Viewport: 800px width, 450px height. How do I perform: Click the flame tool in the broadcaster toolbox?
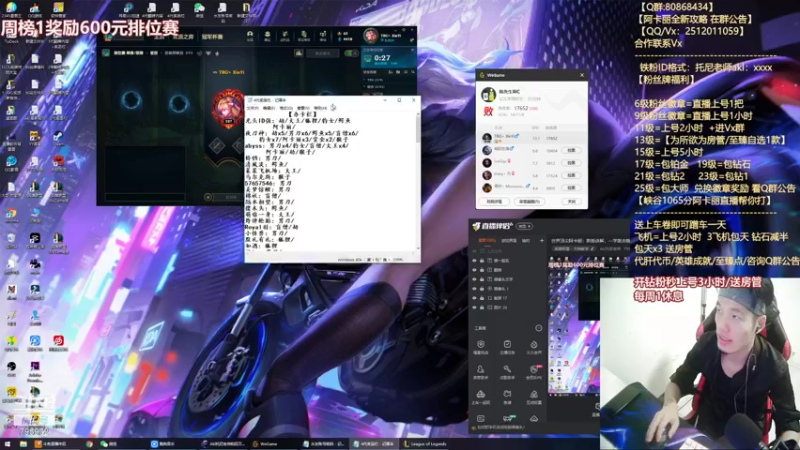click(534, 345)
